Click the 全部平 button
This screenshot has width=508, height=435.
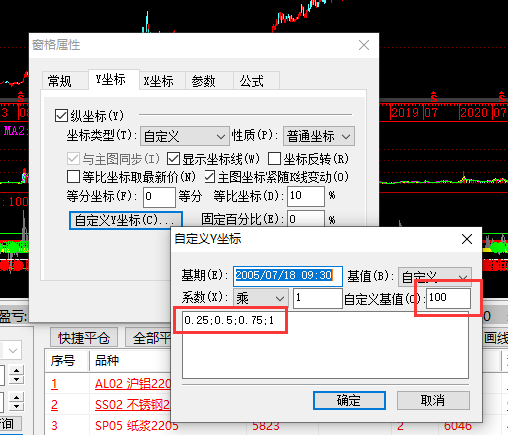[149, 338]
